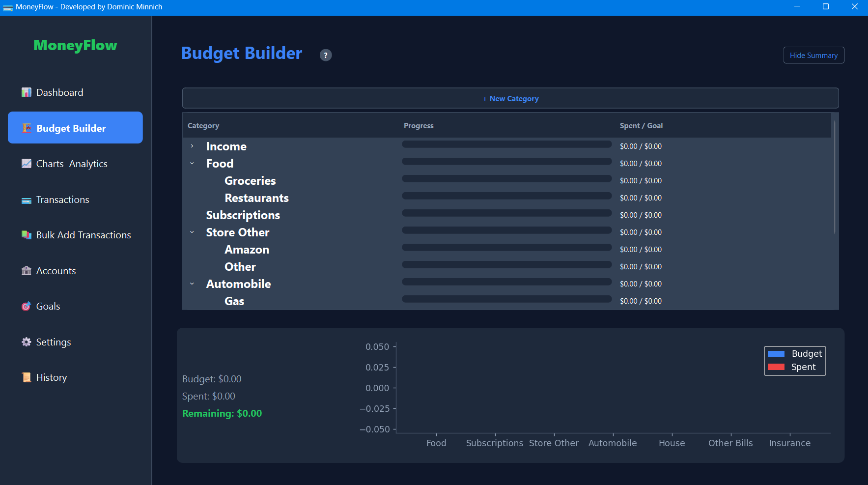
Task: Collapse the Food category
Action: coord(192,163)
